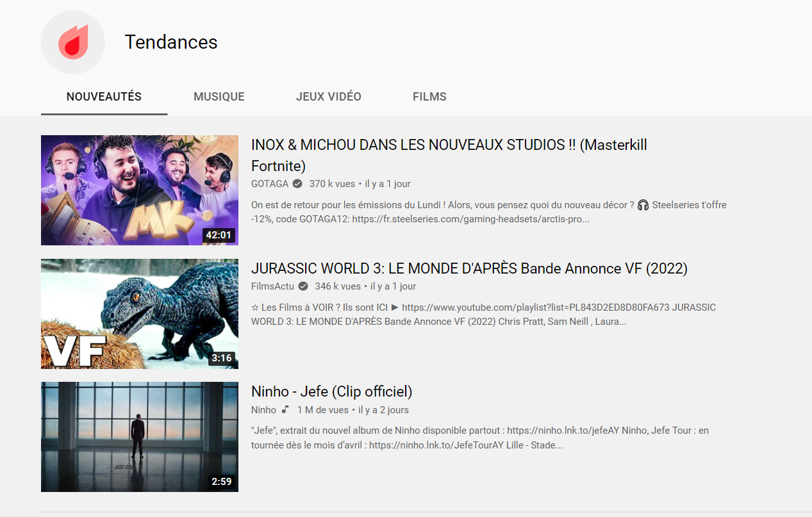Click GOTAGA's verified badge icon
The image size is (812, 517).
pos(296,183)
